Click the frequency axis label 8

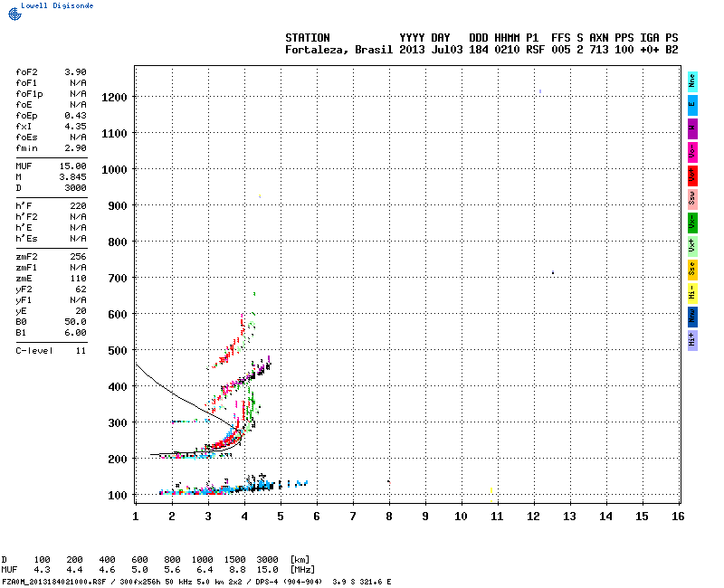(x=389, y=517)
